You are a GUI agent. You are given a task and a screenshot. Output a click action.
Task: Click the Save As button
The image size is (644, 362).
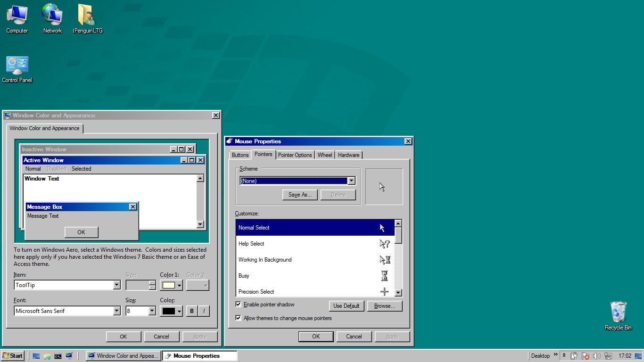(x=300, y=195)
